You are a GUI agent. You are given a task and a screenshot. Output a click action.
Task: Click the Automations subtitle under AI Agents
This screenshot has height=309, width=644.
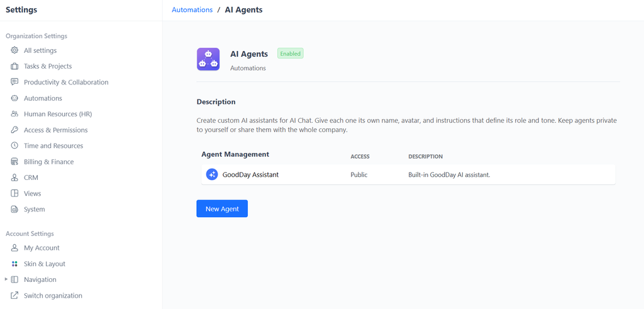click(248, 68)
